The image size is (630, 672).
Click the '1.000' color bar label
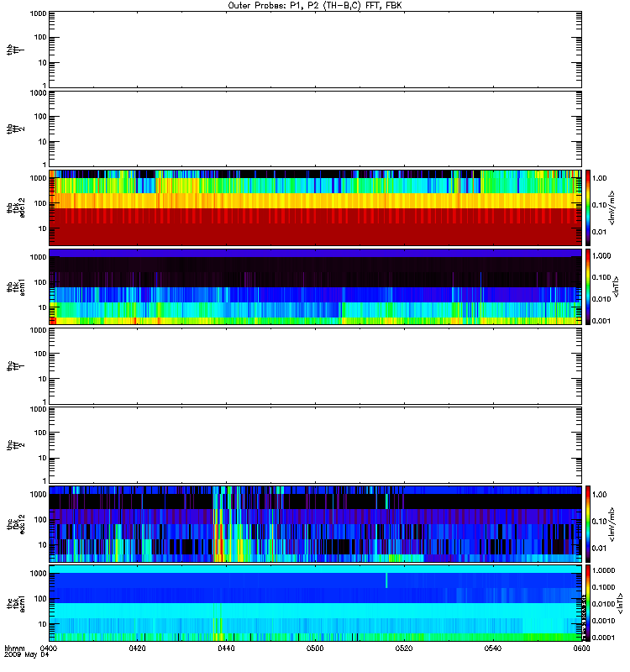601,256
